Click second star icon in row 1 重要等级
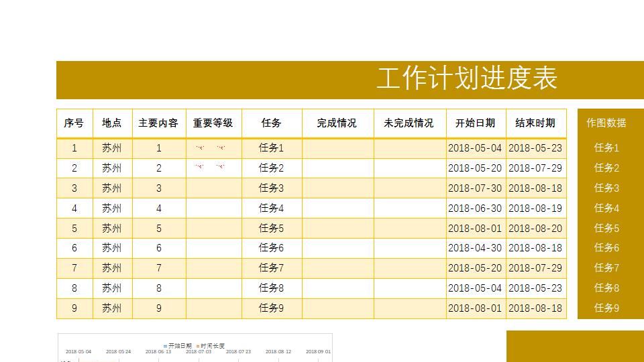The image size is (644, 362). (221, 147)
